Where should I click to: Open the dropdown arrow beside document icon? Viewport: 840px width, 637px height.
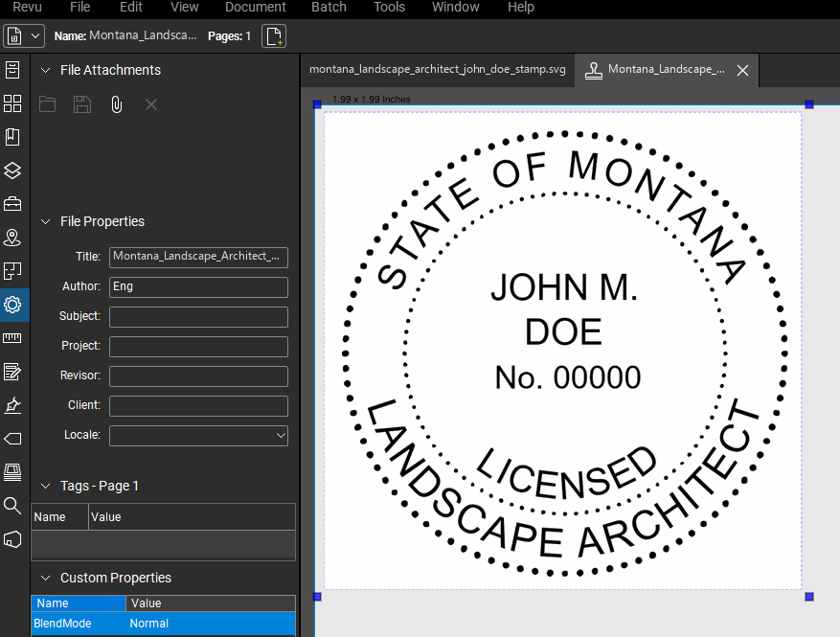(35, 36)
